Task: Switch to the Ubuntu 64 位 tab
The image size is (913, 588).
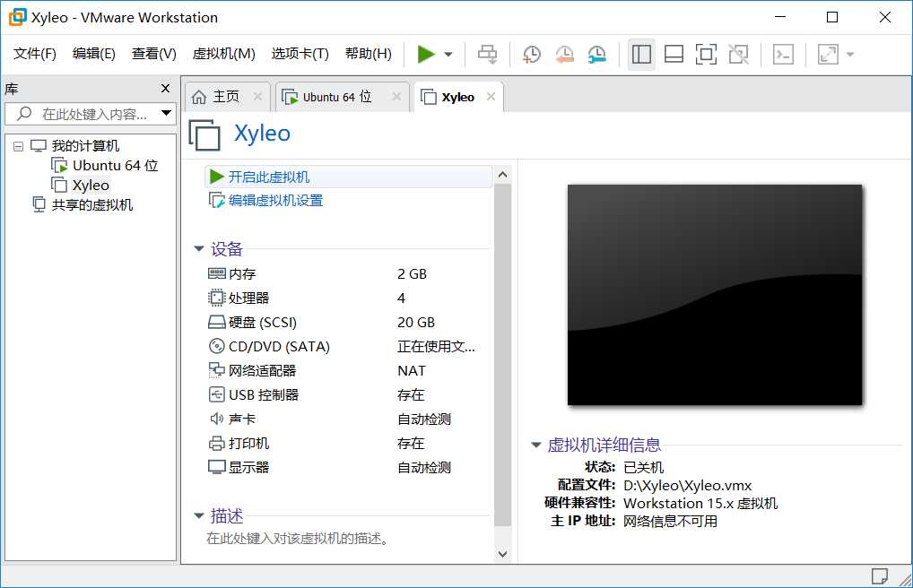Action: click(x=337, y=97)
